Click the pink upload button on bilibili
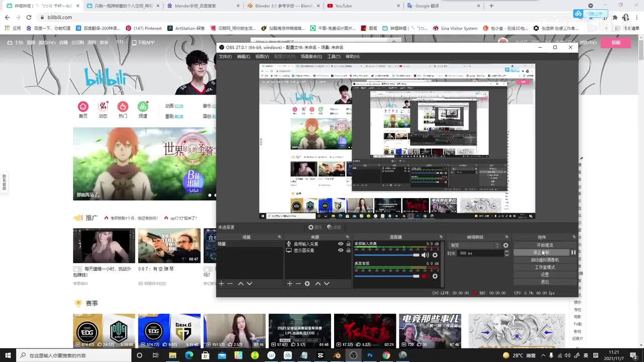 point(616,43)
